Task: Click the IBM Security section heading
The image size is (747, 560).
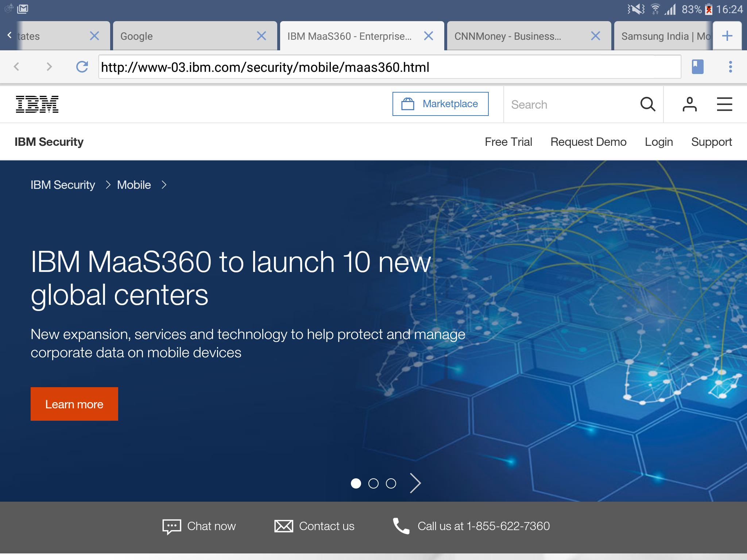Action: pyautogui.click(x=49, y=142)
